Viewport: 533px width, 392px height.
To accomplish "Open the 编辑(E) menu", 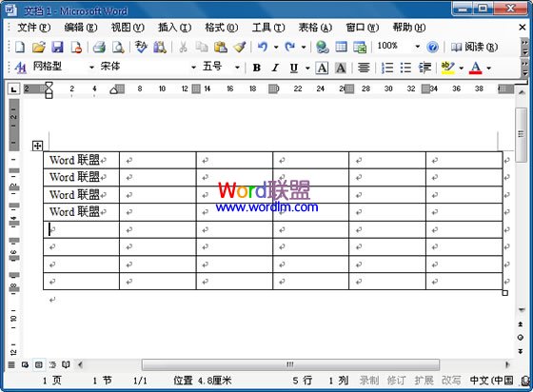I will 81,28.
